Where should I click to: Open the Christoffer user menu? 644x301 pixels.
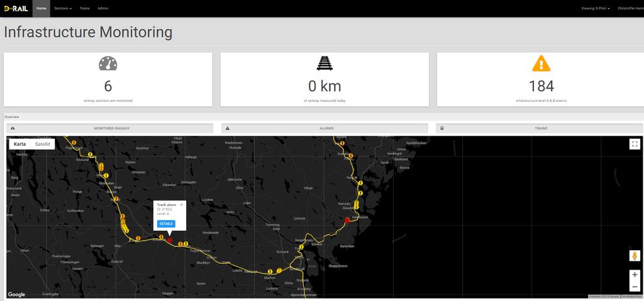[x=630, y=8]
